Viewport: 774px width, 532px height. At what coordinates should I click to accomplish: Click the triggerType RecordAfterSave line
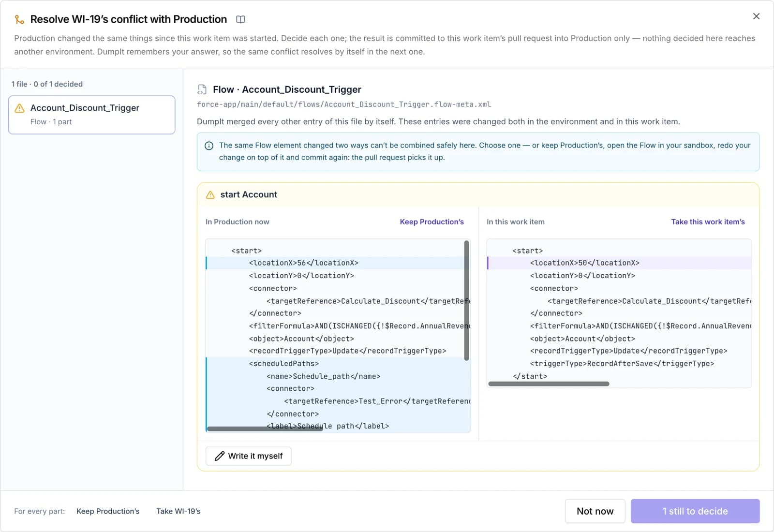pyautogui.click(x=622, y=364)
